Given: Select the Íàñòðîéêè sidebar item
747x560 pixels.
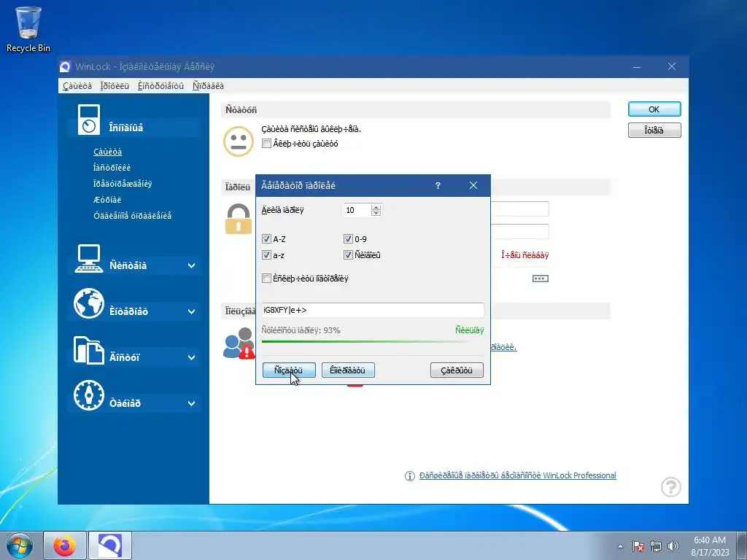Looking at the screenshot, I should pos(112,168).
